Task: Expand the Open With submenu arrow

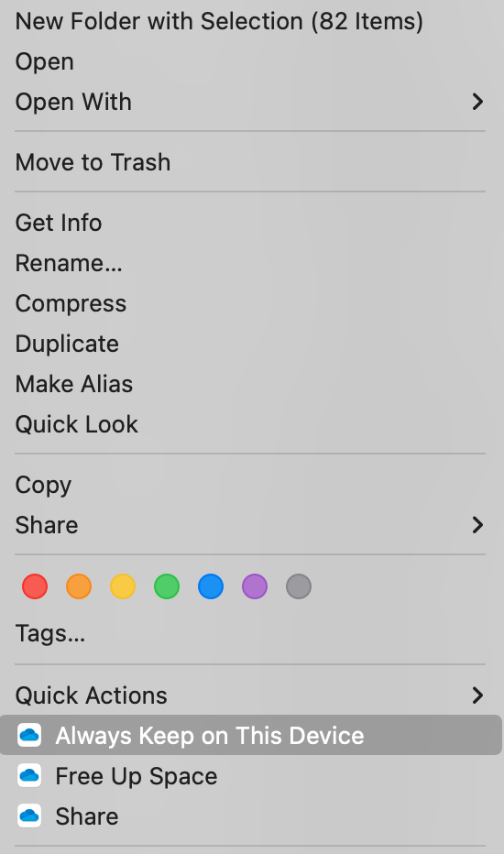Action: [477, 102]
